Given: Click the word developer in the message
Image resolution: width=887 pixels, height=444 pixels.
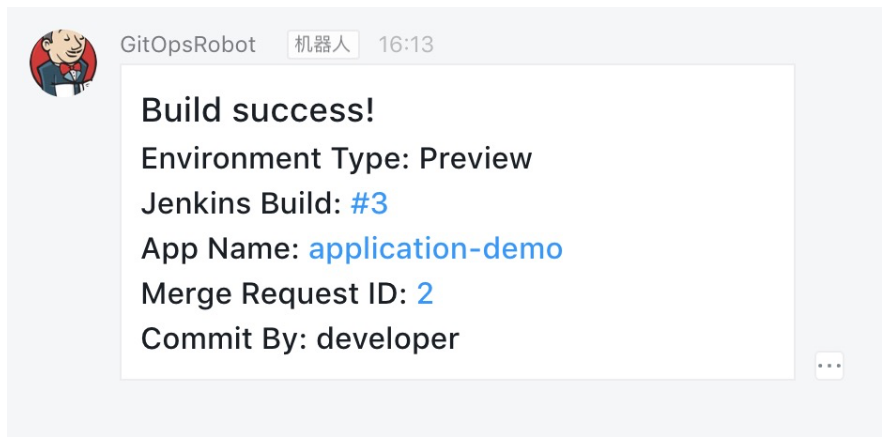Looking at the screenshot, I should pyautogui.click(x=387, y=339).
